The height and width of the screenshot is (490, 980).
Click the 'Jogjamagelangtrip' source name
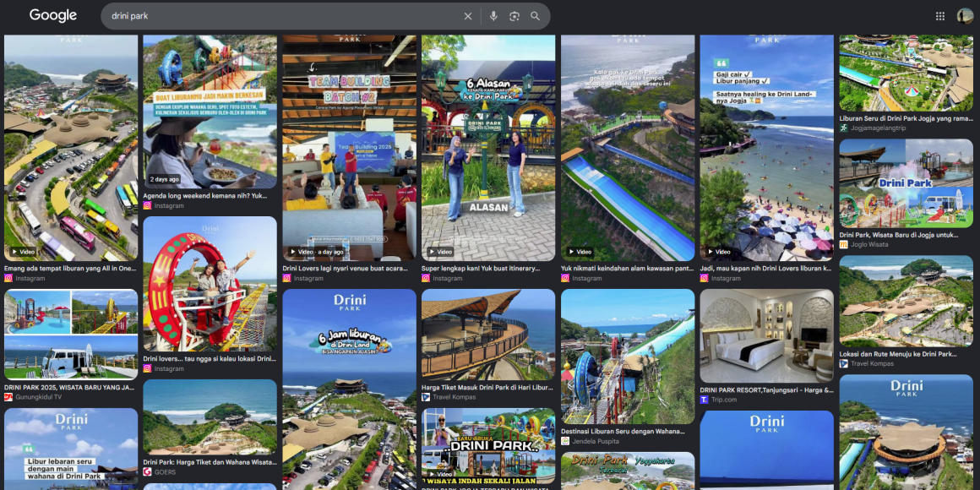(877, 128)
